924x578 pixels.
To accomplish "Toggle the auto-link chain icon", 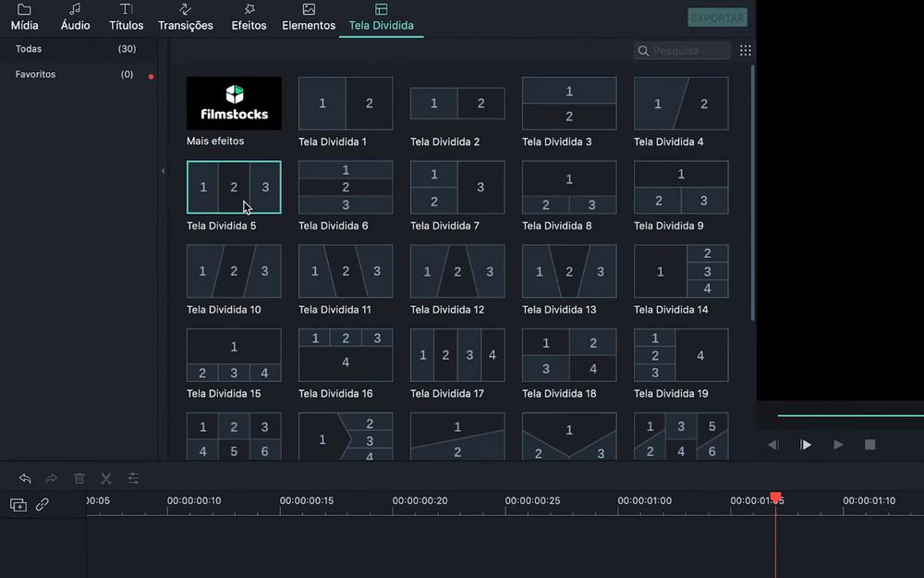I will pos(43,505).
